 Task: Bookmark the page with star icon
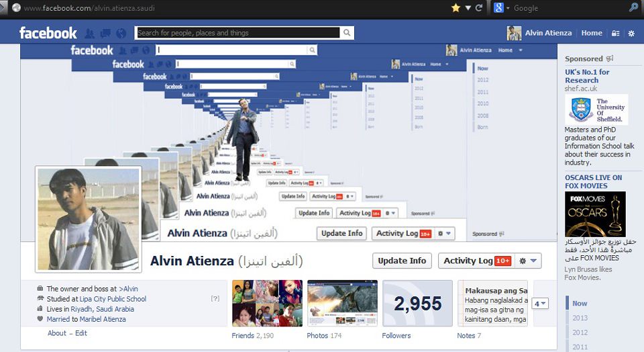(455, 8)
